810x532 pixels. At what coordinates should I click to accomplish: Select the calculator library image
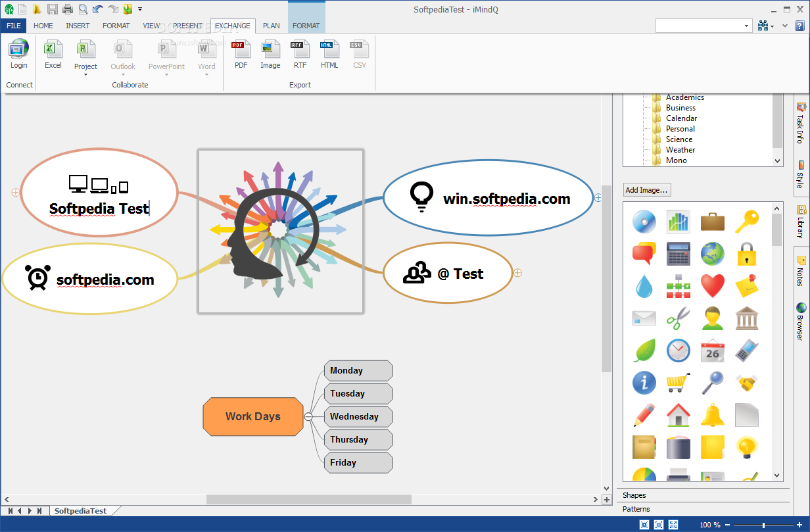(678, 254)
